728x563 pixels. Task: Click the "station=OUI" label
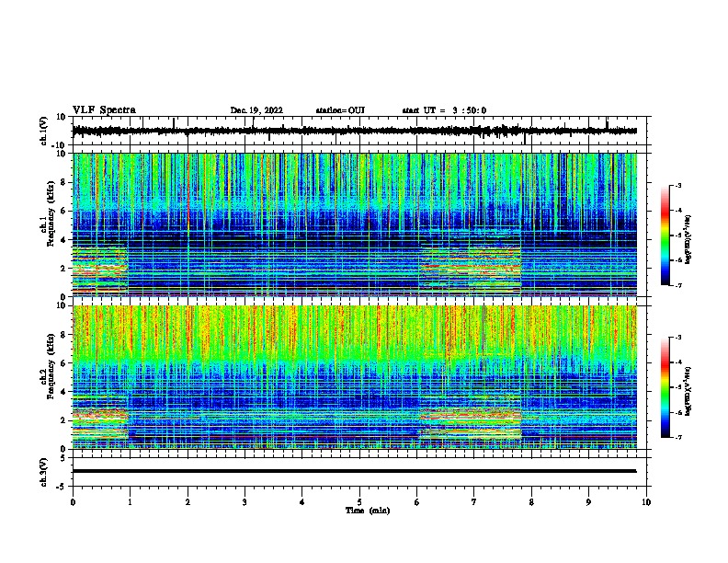coord(340,110)
